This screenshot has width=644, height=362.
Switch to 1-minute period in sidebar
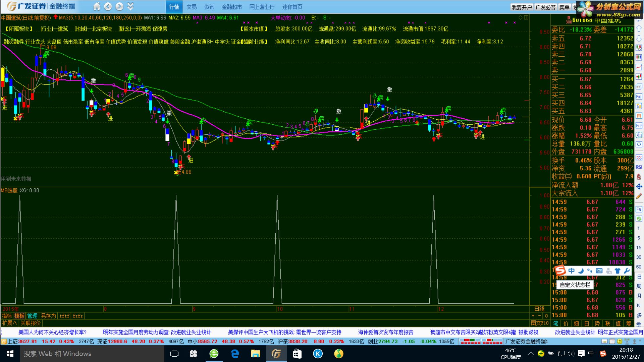[639, 228]
